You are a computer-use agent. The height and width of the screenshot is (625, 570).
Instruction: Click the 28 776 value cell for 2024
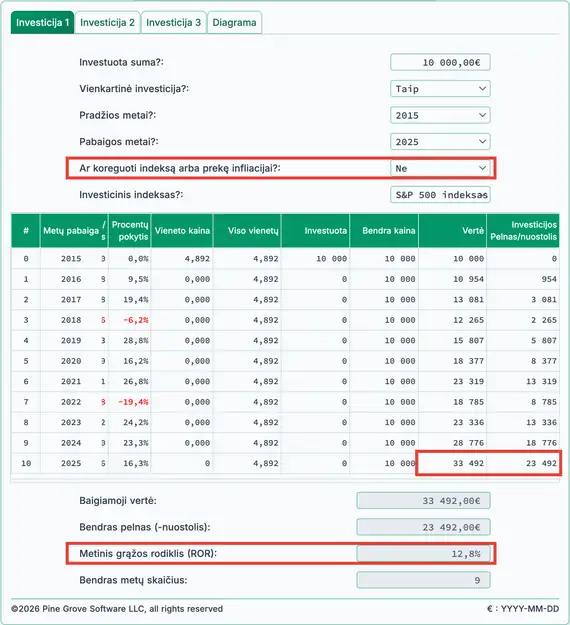click(453, 443)
